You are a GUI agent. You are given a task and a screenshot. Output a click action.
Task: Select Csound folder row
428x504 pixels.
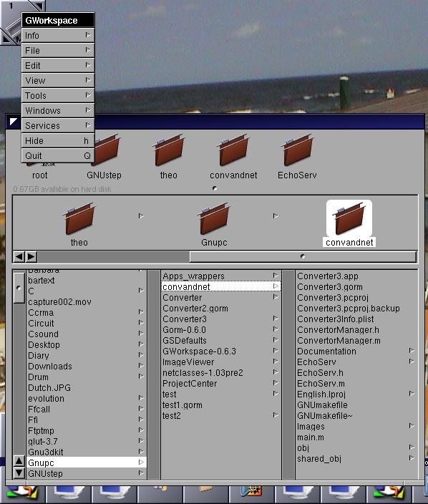point(87,334)
